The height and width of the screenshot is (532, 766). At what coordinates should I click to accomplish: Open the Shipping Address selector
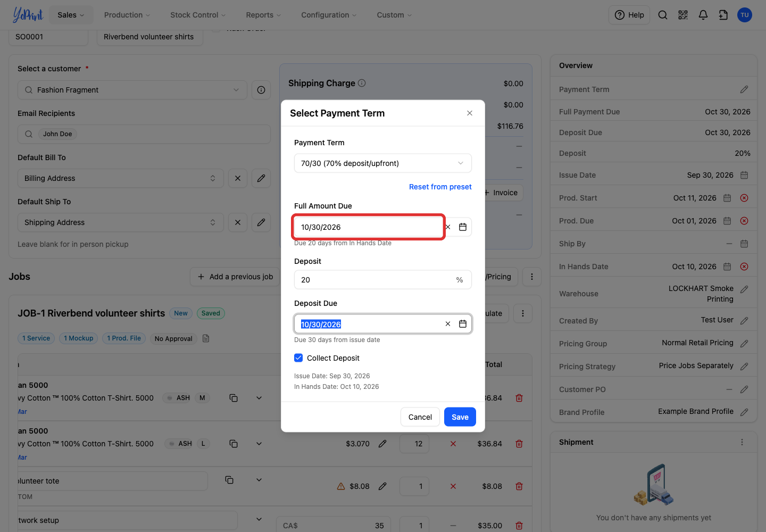(120, 222)
